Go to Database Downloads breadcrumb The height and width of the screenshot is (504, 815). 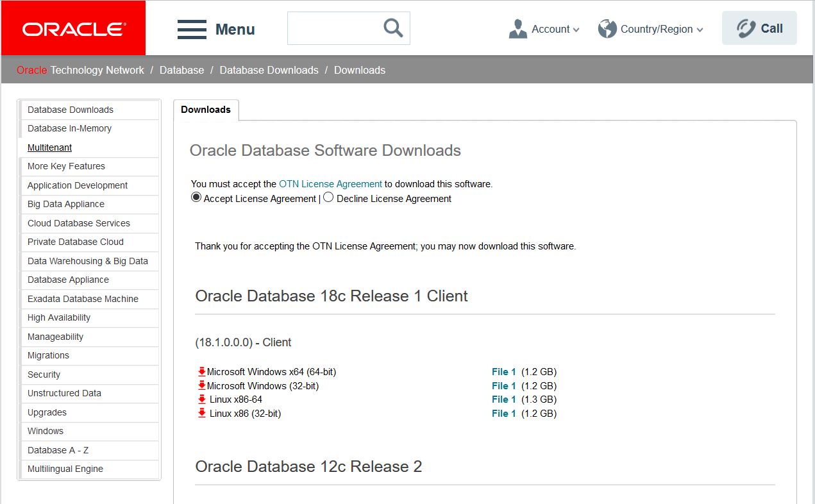click(x=269, y=70)
